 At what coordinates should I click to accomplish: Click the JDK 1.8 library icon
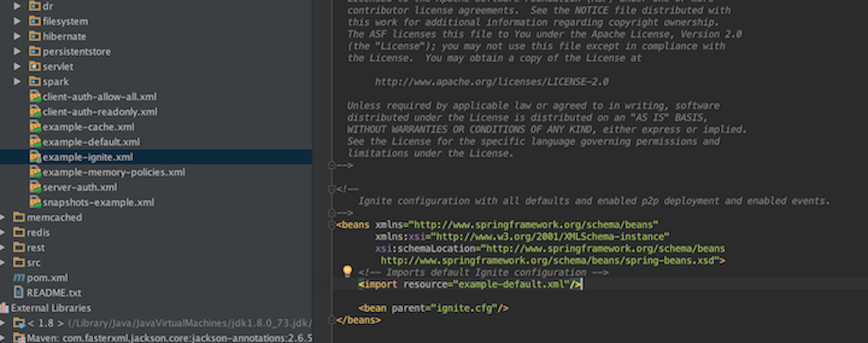coord(19,322)
